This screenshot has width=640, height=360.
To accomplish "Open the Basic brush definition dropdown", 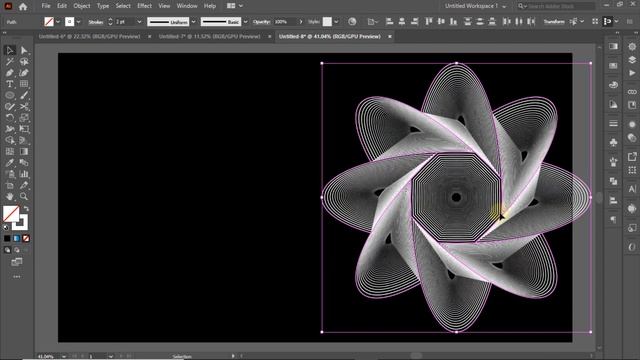I will coord(245,22).
